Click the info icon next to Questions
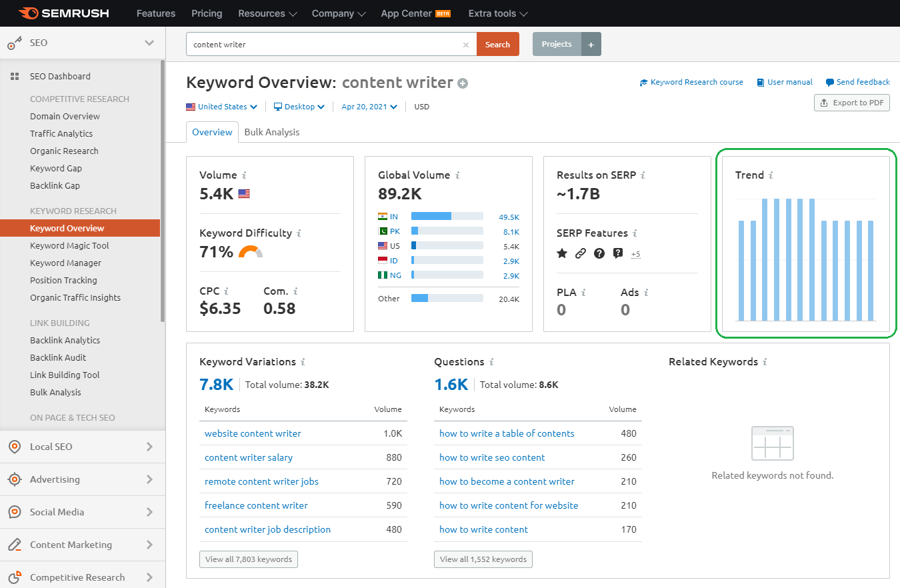900x588 pixels. point(491,362)
